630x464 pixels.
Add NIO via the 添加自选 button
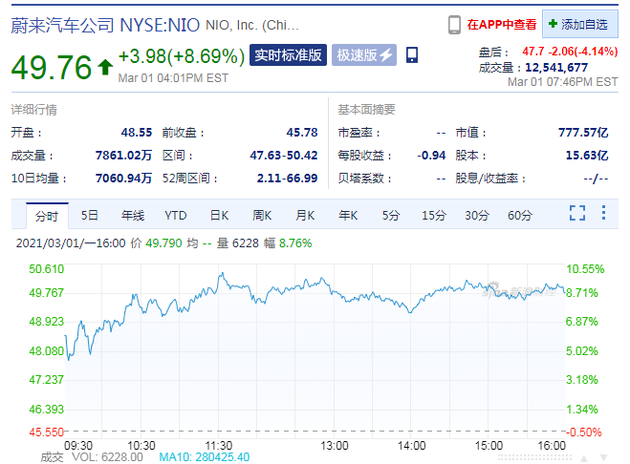[580, 25]
